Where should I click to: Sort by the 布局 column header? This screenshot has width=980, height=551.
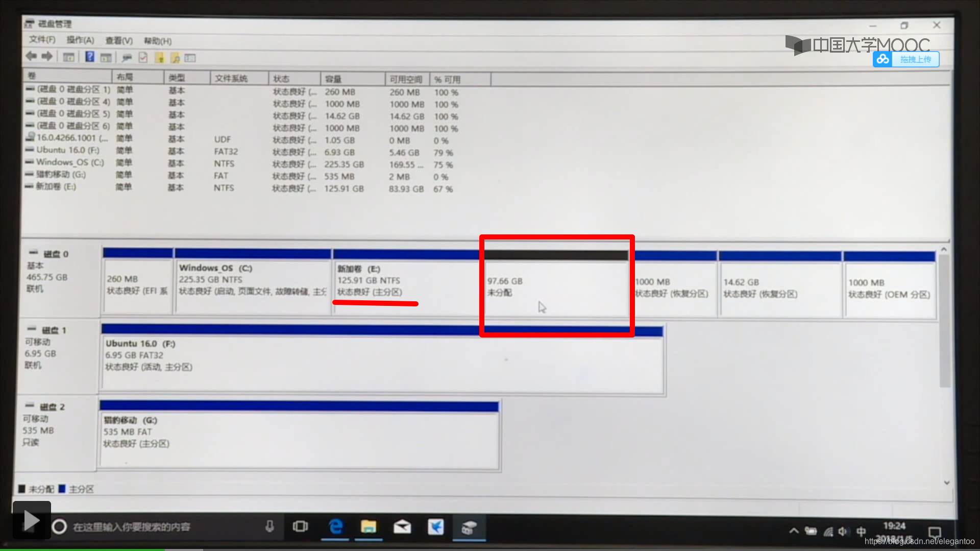coord(138,77)
